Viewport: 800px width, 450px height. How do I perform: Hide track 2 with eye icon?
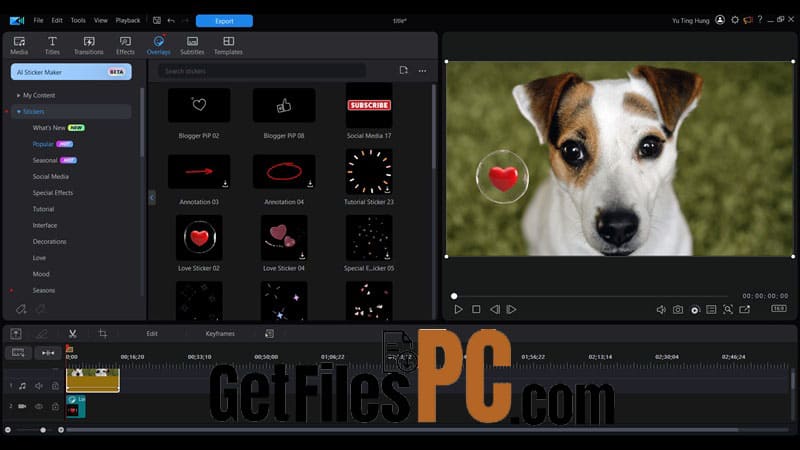coord(39,407)
